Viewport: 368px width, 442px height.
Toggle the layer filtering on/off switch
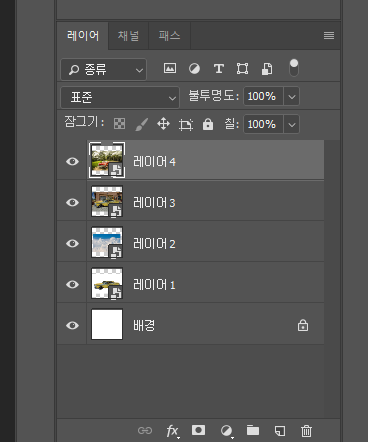coord(294,68)
